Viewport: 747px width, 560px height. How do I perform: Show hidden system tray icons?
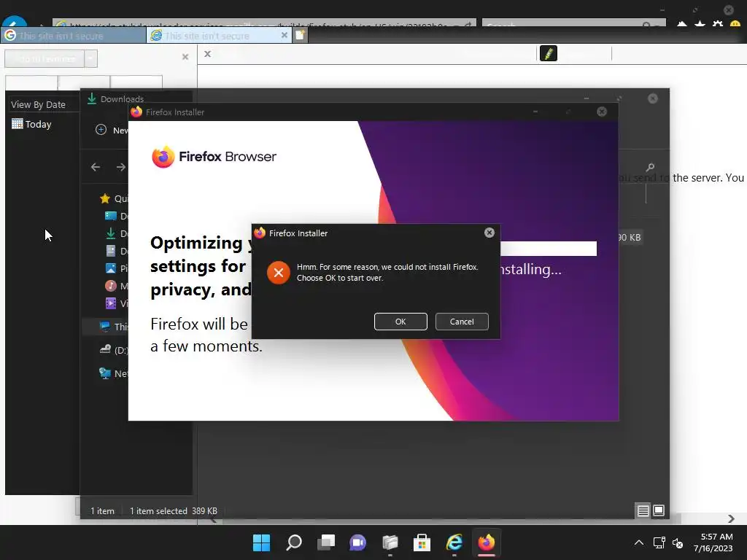pyautogui.click(x=639, y=542)
